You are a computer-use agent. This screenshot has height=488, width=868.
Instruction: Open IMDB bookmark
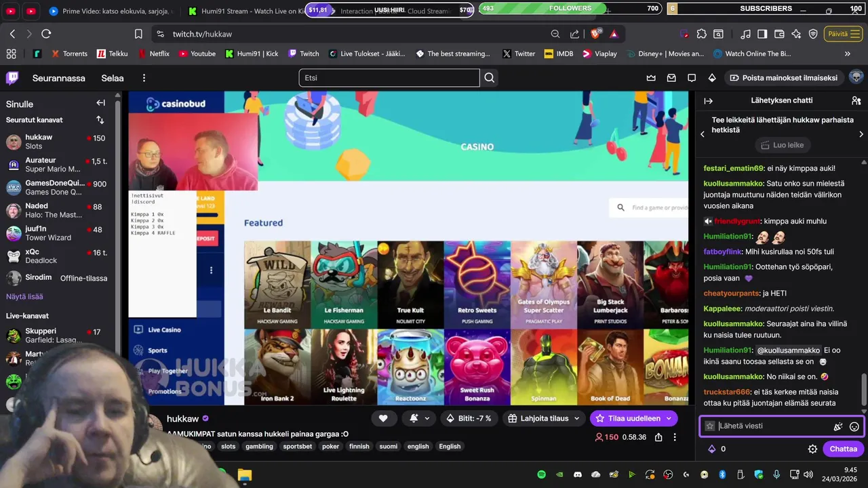(x=559, y=54)
